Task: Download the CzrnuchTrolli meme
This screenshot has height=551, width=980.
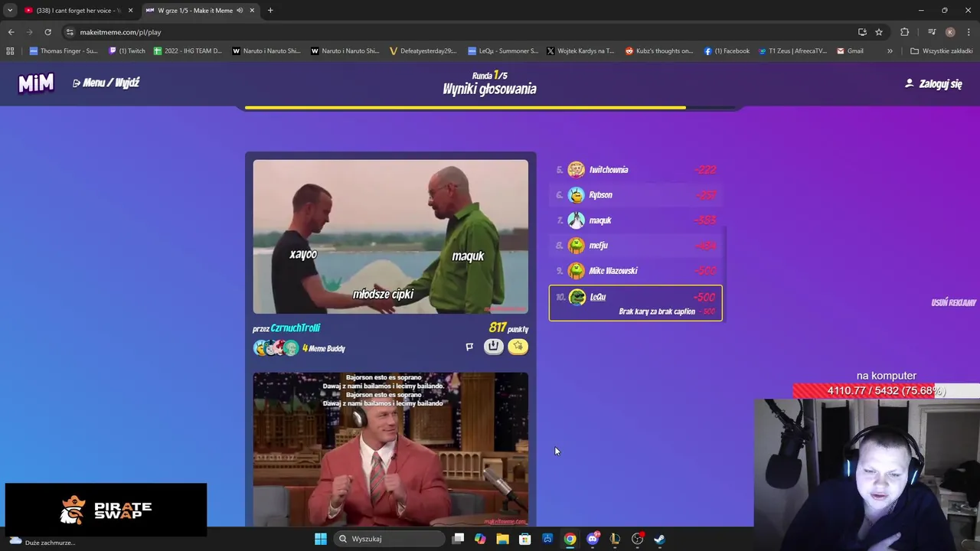Action: (494, 347)
